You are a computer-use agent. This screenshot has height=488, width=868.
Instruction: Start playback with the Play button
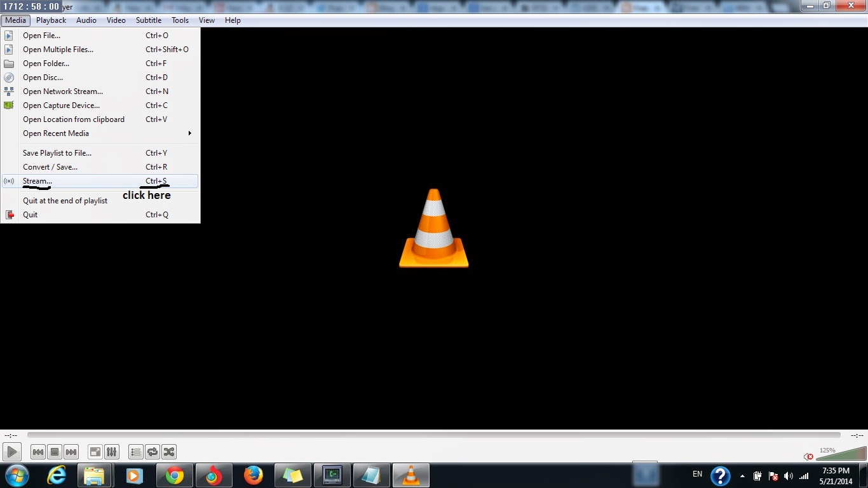click(x=11, y=451)
